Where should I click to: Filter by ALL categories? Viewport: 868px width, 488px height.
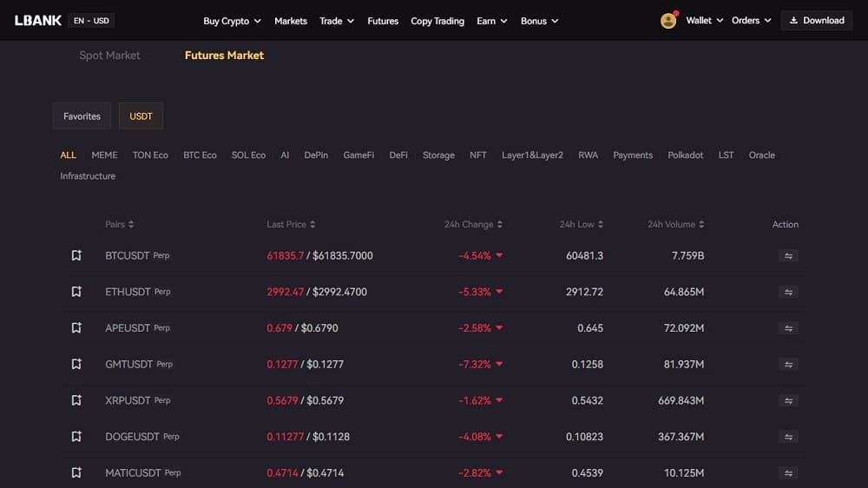click(x=68, y=155)
